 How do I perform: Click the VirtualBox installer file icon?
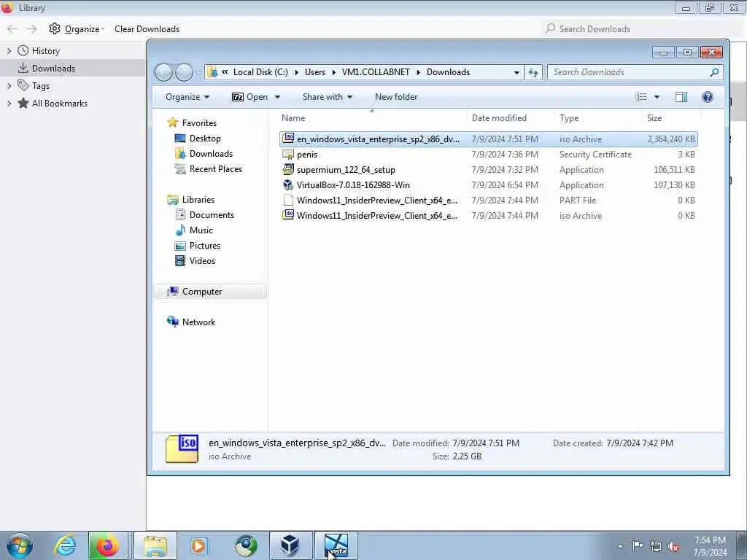click(x=288, y=184)
